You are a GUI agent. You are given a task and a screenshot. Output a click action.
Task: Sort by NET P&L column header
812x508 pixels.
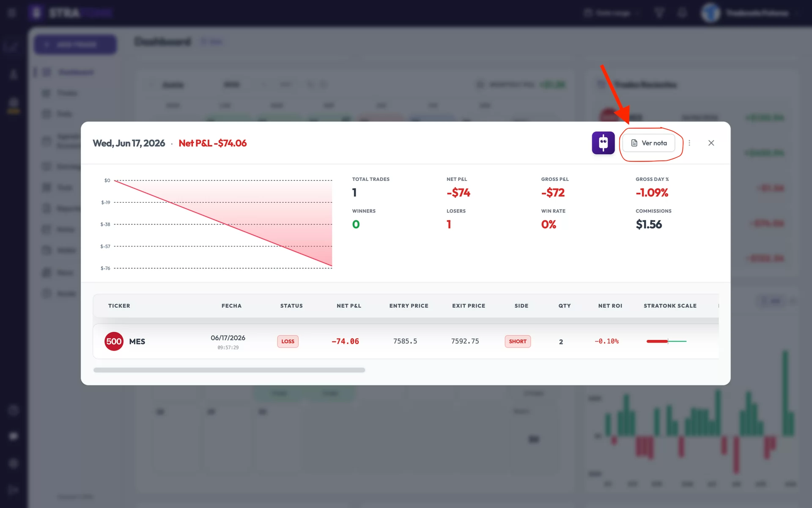tap(349, 306)
